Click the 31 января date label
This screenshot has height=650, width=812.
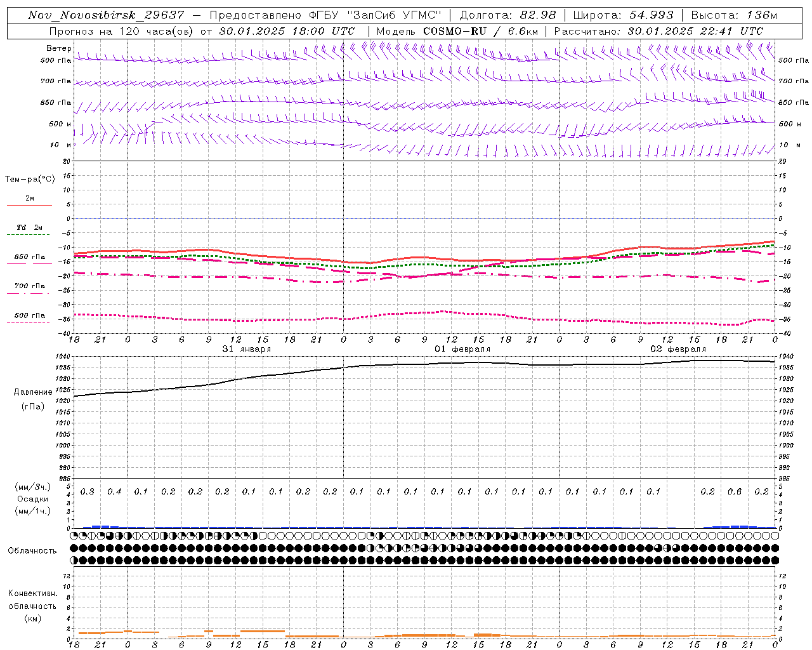[x=247, y=349]
